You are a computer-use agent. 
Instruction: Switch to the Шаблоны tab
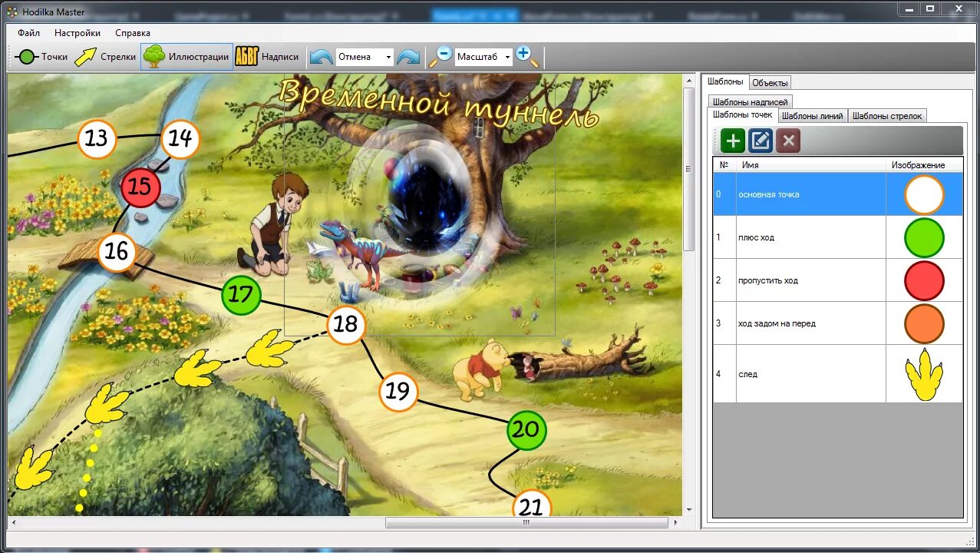point(725,81)
